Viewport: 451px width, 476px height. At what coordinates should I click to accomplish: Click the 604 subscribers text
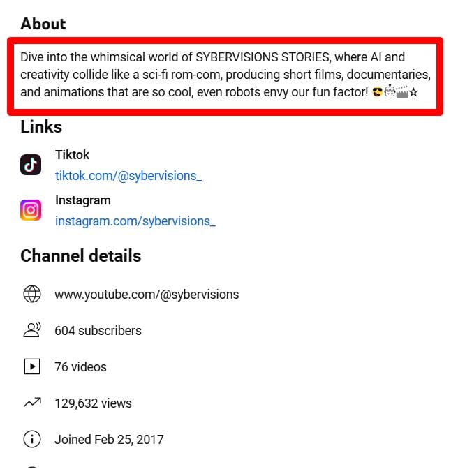click(x=98, y=331)
